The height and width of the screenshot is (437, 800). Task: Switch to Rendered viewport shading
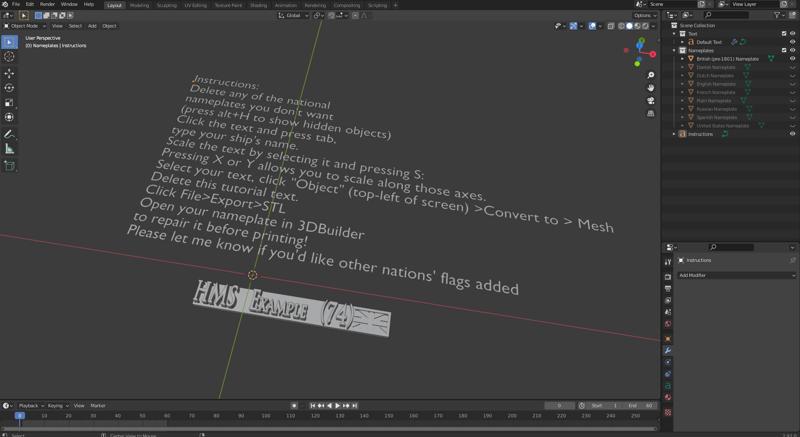pyautogui.click(x=645, y=26)
